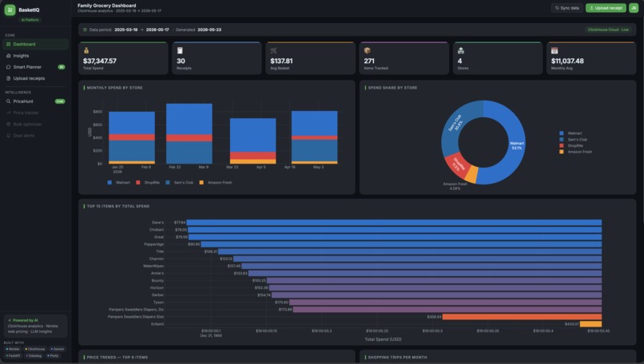Toggle Walmart in donut chart legend

pyautogui.click(x=570, y=133)
